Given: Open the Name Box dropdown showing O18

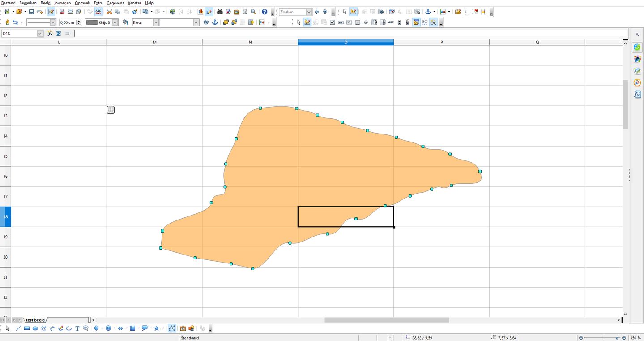Looking at the screenshot, I should (40, 33).
